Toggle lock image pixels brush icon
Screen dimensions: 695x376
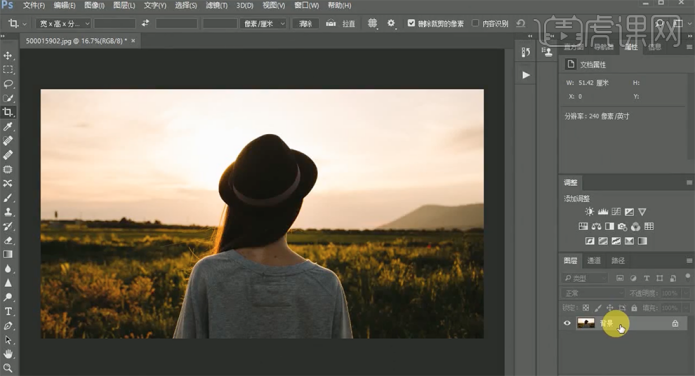tap(598, 308)
